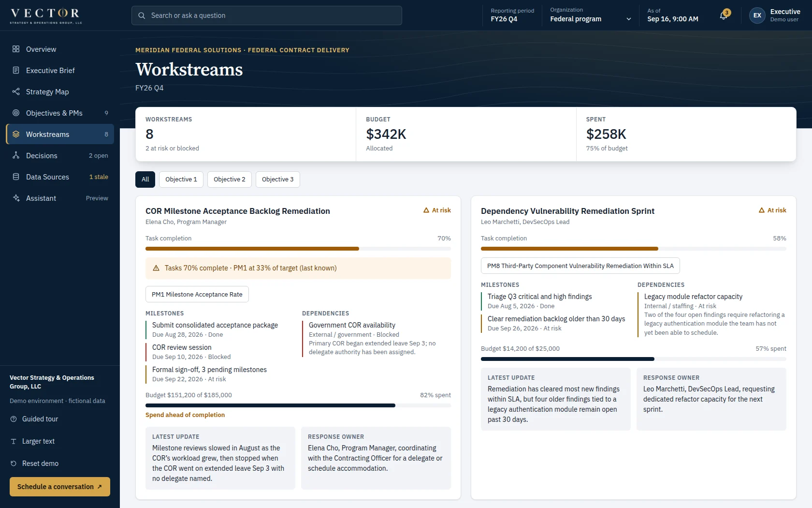
Task: Click the COR Milestone Acceptance Backlog Remediation title
Action: 238,211
